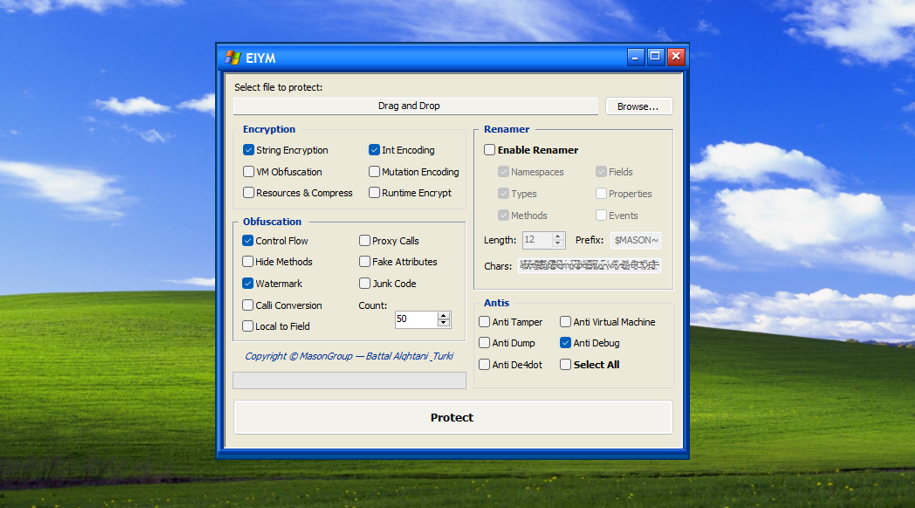Uncheck the Watermark option
Image resolution: width=915 pixels, height=508 pixels.
pyautogui.click(x=248, y=283)
